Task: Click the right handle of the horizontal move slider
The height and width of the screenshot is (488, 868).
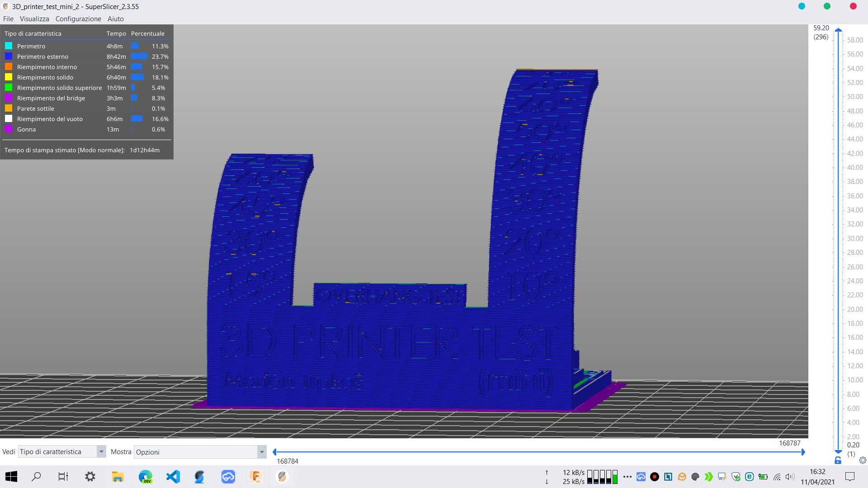Action: [x=803, y=452]
